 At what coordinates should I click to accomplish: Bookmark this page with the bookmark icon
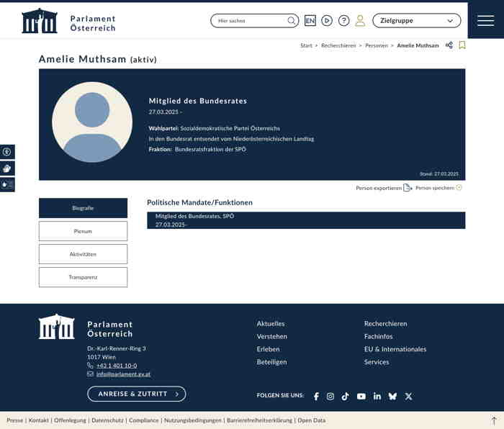(x=462, y=45)
